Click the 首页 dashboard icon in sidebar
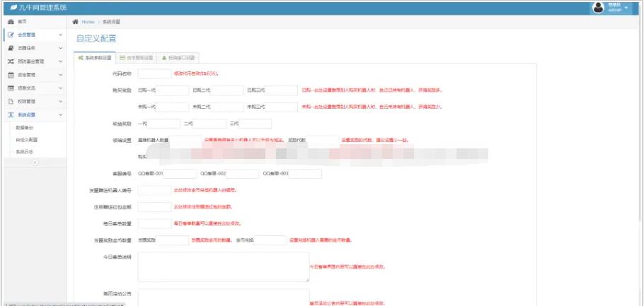The width and height of the screenshot is (644, 306). [11, 22]
